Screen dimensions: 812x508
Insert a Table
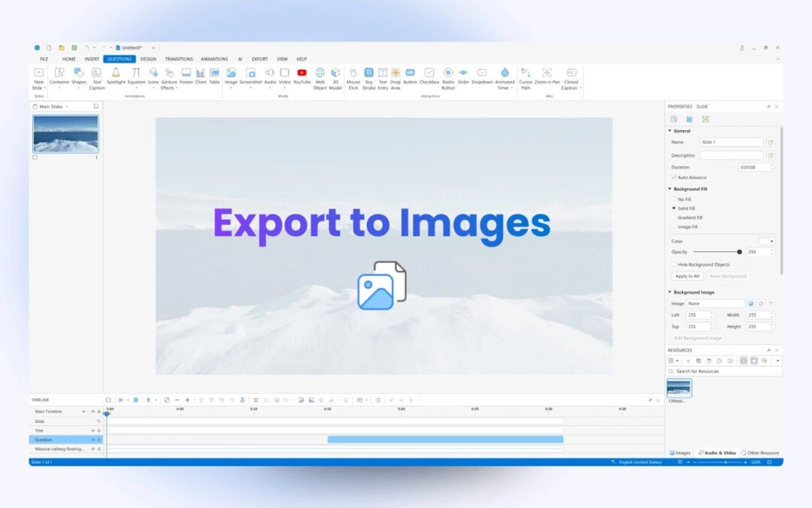click(x=214, y=76)
